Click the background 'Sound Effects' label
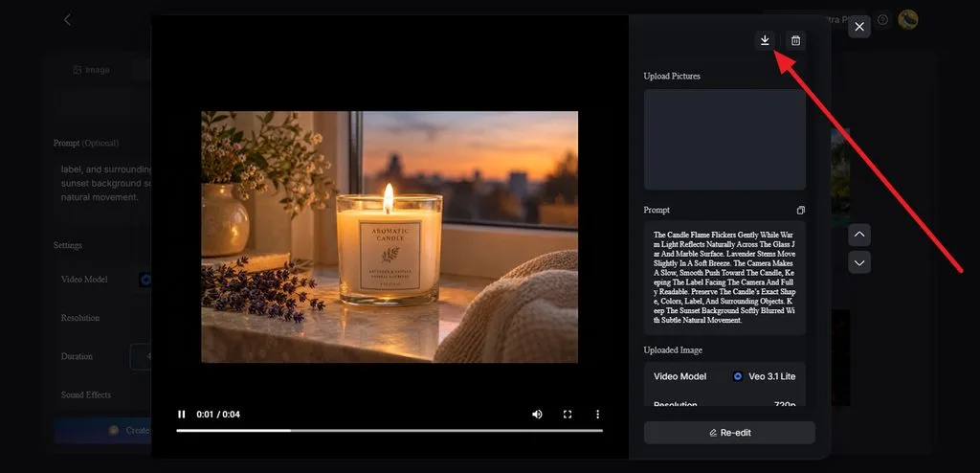 click(86, 394)
